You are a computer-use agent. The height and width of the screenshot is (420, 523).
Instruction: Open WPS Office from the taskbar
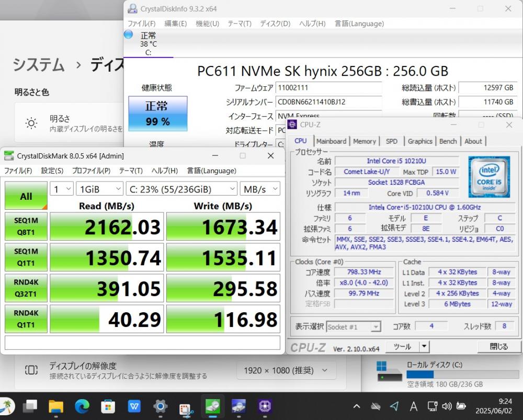(134, 406)
